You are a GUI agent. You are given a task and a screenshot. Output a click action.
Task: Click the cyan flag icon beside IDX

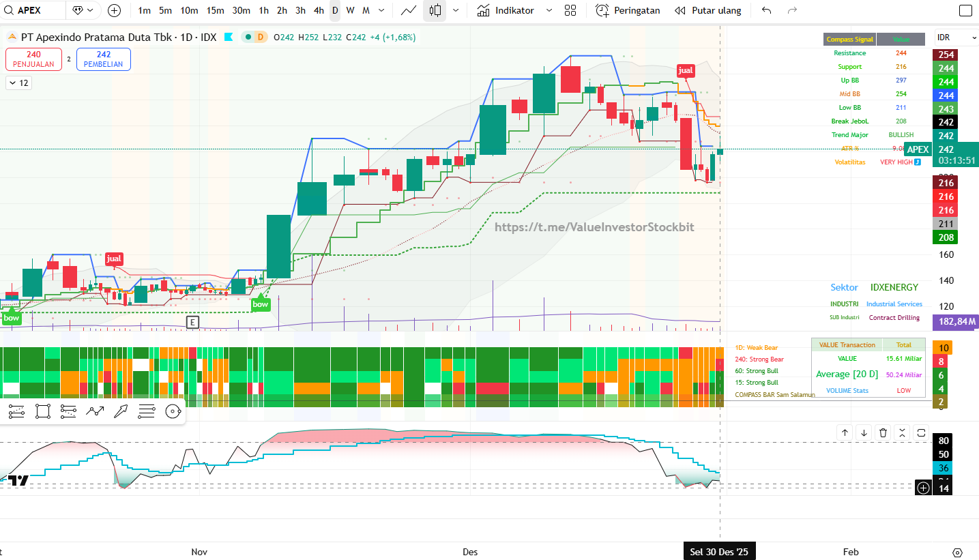228,37
